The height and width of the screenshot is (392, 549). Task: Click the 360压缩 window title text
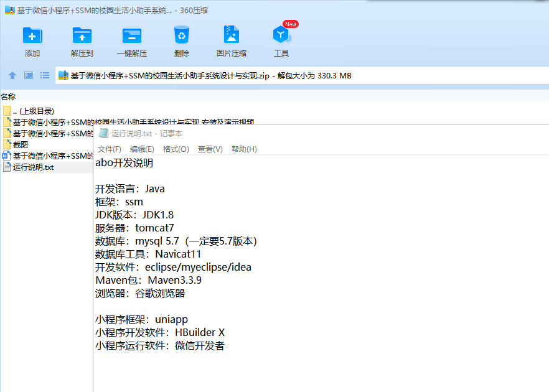point(113,11)
